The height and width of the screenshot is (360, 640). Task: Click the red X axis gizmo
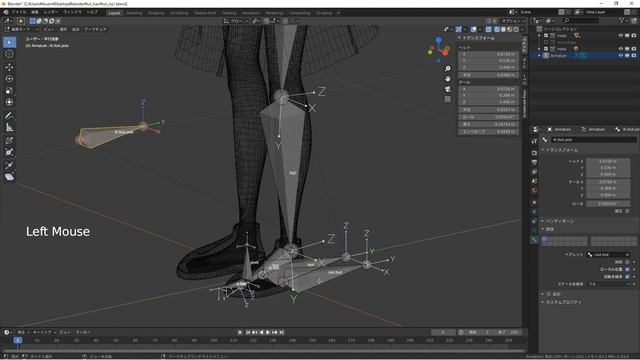pyautogui.click(x=445, y=53)
